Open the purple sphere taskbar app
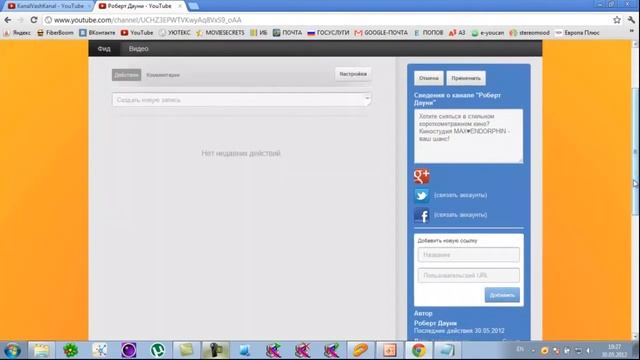Image resolution: width=640 pixels, height=360 pixels. (129, 350)
